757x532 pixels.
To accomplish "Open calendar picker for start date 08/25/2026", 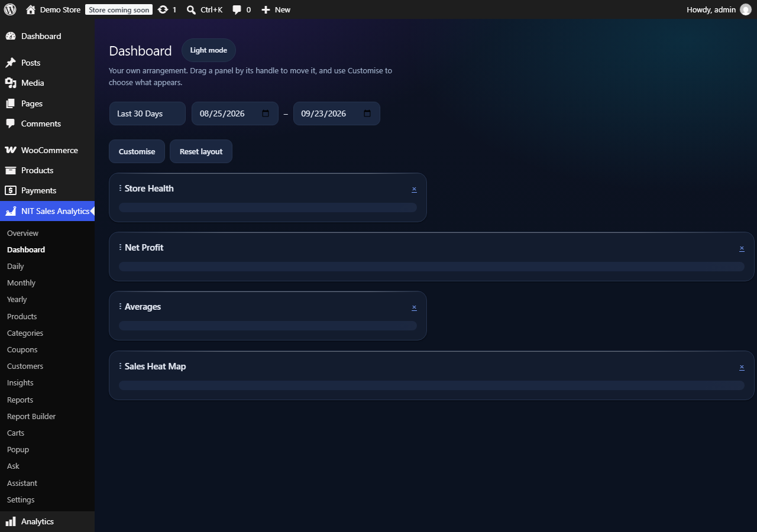I will click(x=266, y=113).
